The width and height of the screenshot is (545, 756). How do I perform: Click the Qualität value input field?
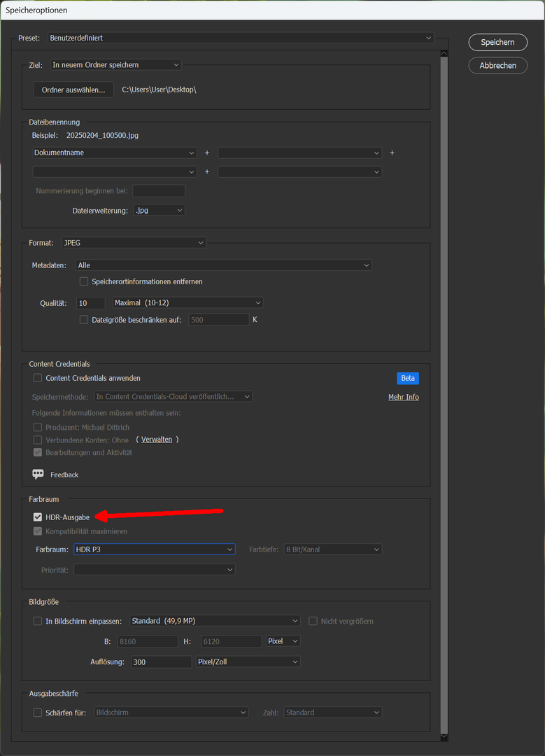tap(90, 303)
